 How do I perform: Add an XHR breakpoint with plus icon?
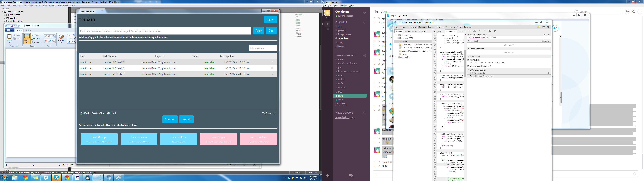tap(549, 73)
